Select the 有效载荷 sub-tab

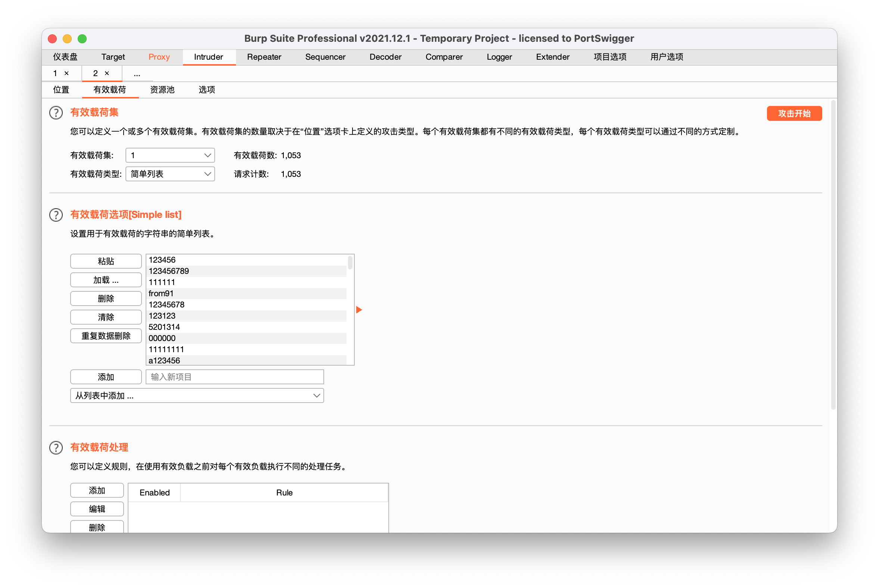click(x=110, y=90)
